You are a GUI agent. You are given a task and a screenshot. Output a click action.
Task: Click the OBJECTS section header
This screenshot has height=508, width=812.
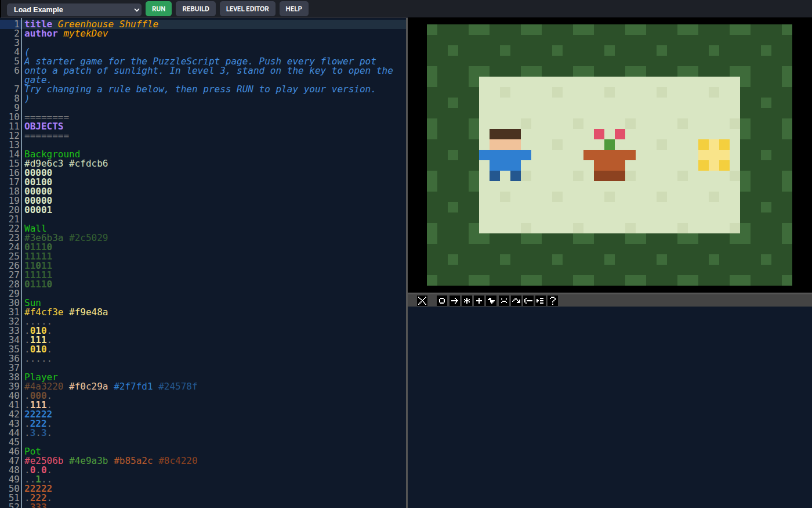coord(44,126)
